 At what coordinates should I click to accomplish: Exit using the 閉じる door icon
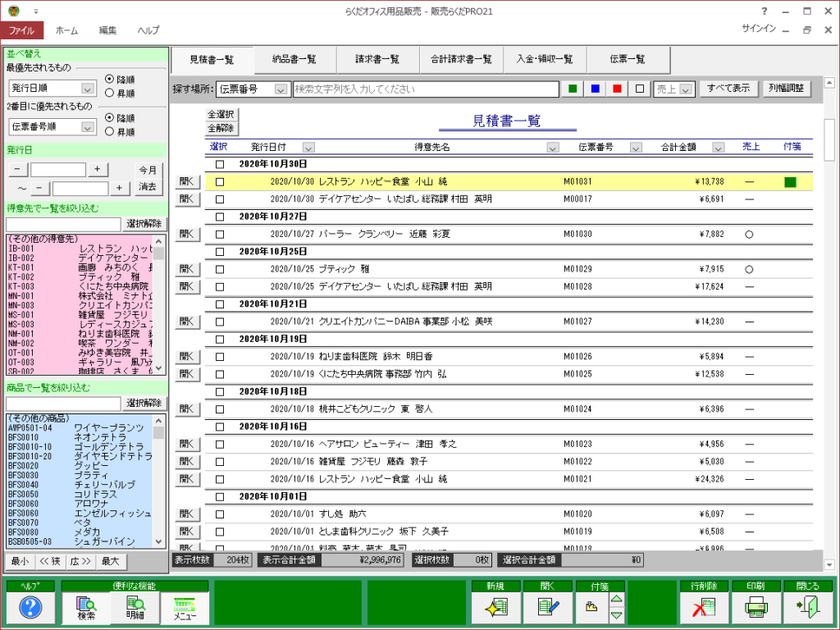(807, 608)
